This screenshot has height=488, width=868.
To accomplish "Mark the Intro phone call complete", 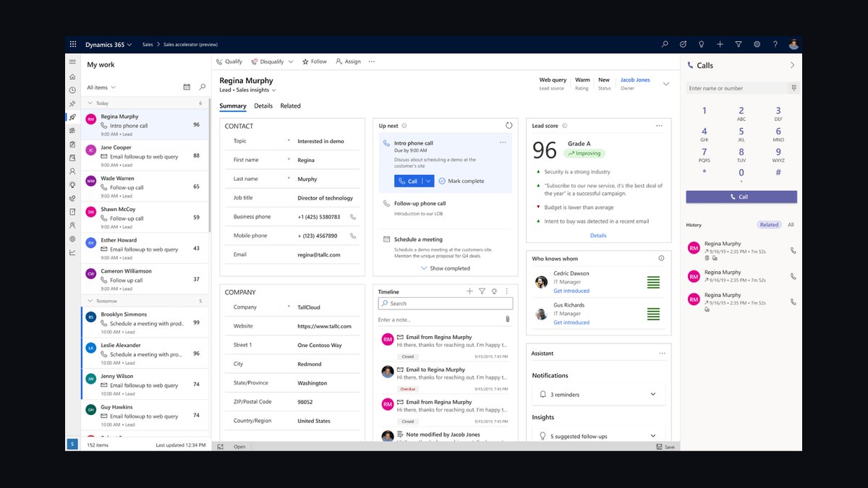I will click(461, 181).
